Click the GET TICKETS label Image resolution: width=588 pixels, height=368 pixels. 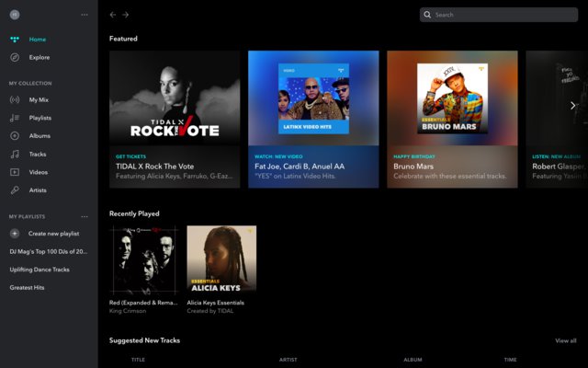[x=130, y=156]
